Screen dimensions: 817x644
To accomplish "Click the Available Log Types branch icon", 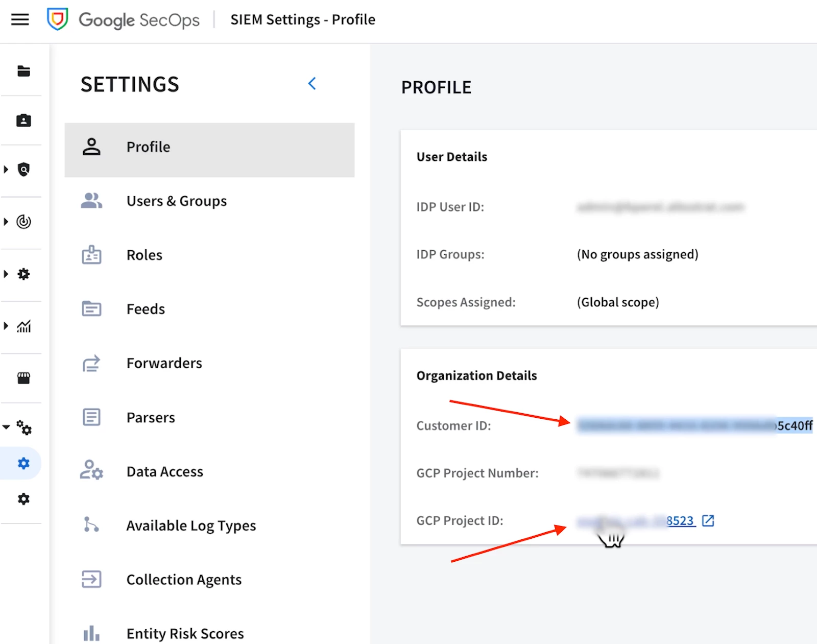I will (91, 524).
